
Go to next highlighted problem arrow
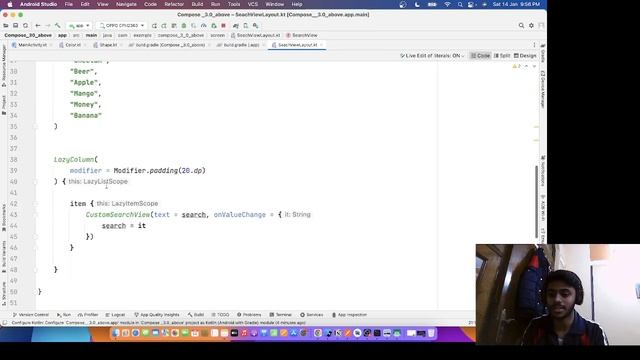[x=534, y=66]
